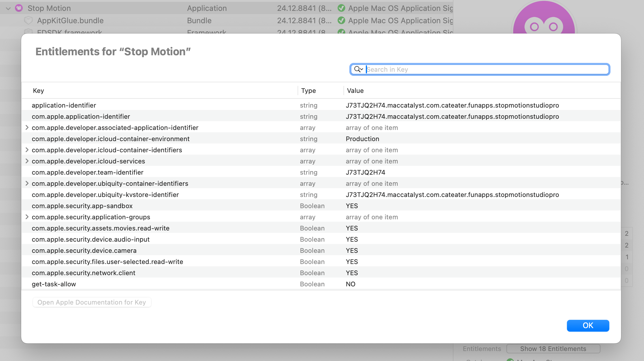Select com.apple.security.assets.movies.read-write key

tap(101, 228)
